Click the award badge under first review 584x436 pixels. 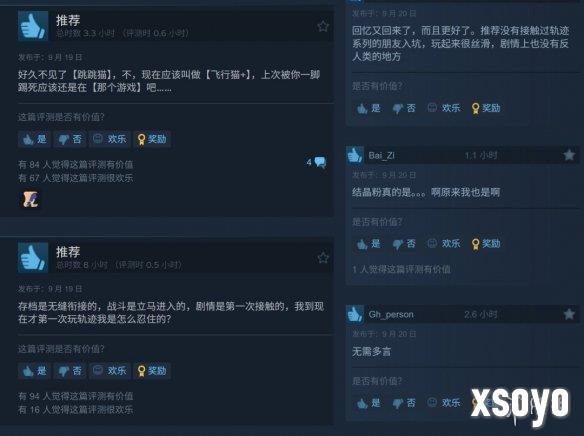[31, 200]
